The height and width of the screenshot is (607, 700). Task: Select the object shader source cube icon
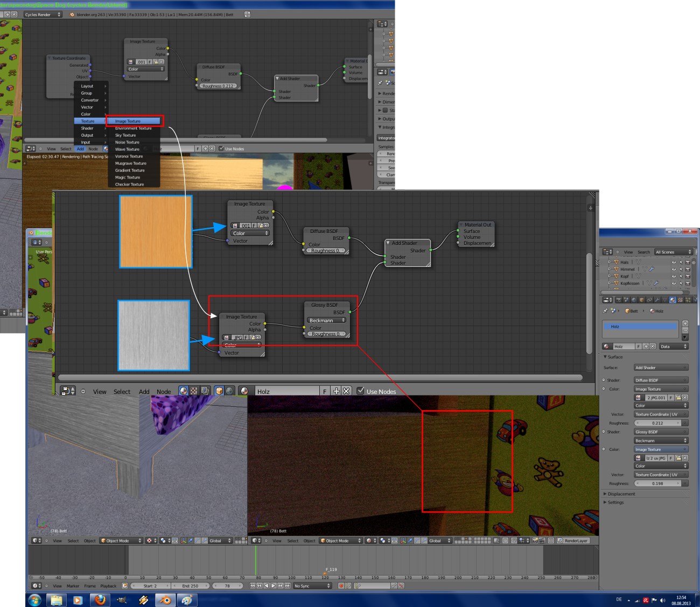(219, 391)
